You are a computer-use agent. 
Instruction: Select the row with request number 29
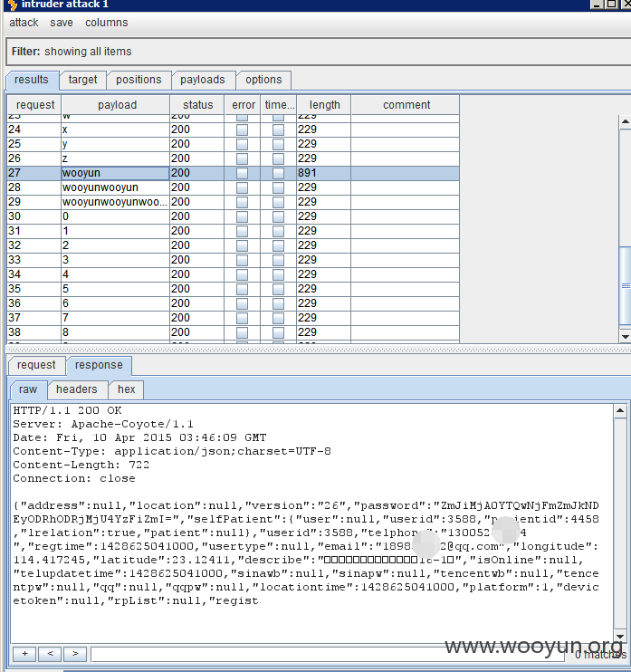click(233, 202)
